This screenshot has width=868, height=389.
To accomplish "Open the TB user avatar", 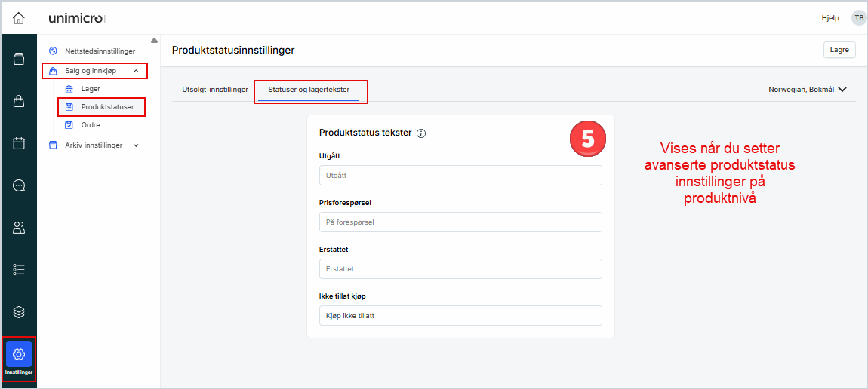I will click(858, 18).
